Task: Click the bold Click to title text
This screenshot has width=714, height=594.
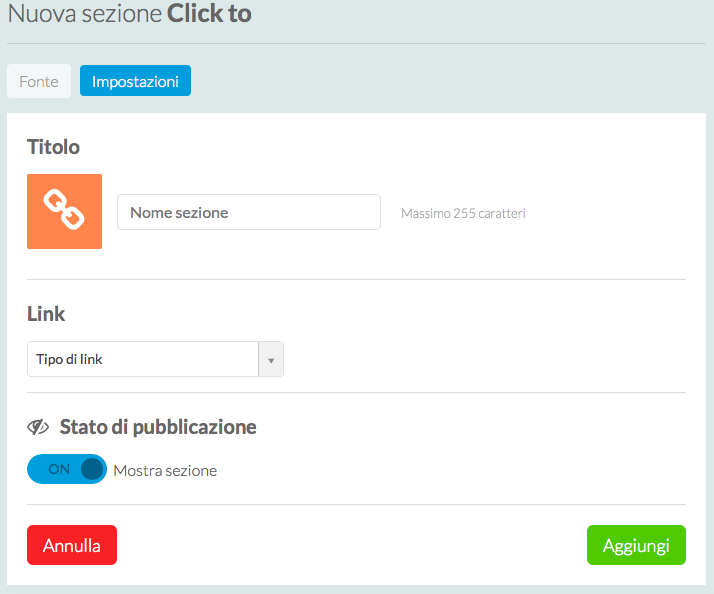Action: [x=209, y=14]
